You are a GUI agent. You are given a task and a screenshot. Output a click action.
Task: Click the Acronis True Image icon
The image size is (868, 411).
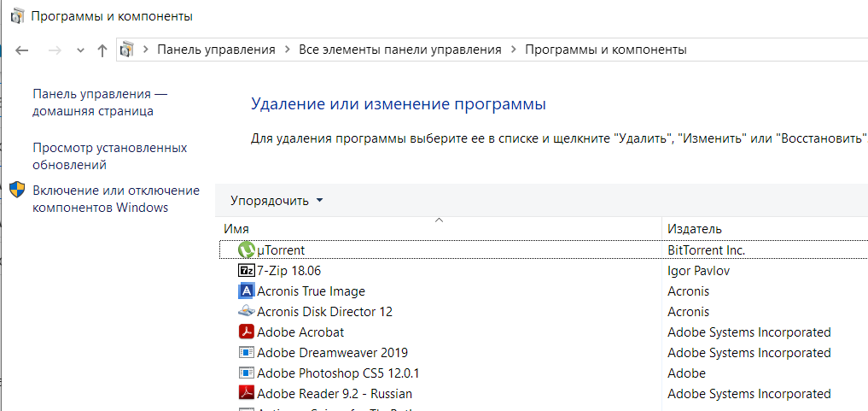[x=246, y=291]
